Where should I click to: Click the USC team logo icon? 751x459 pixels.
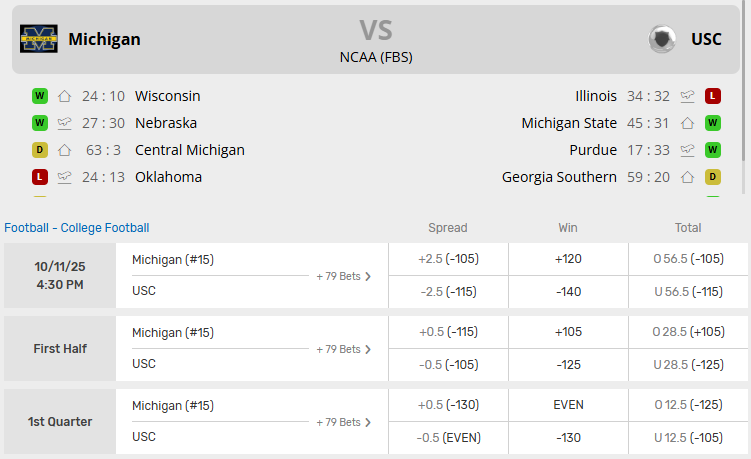662,39
